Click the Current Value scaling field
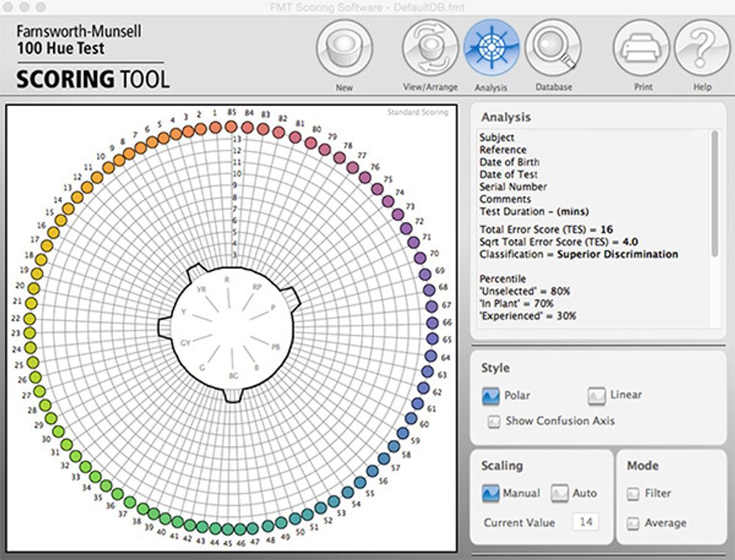The image size is (735, 560). 586,523
